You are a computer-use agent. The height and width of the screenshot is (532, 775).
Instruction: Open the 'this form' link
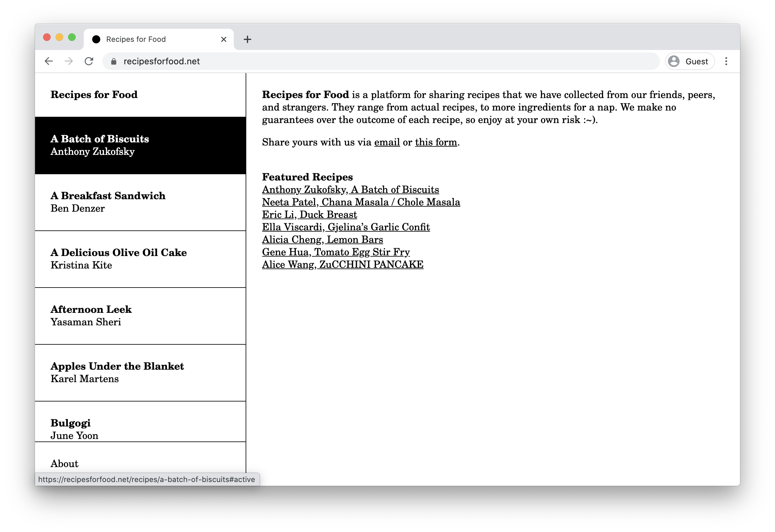point(436,142)
